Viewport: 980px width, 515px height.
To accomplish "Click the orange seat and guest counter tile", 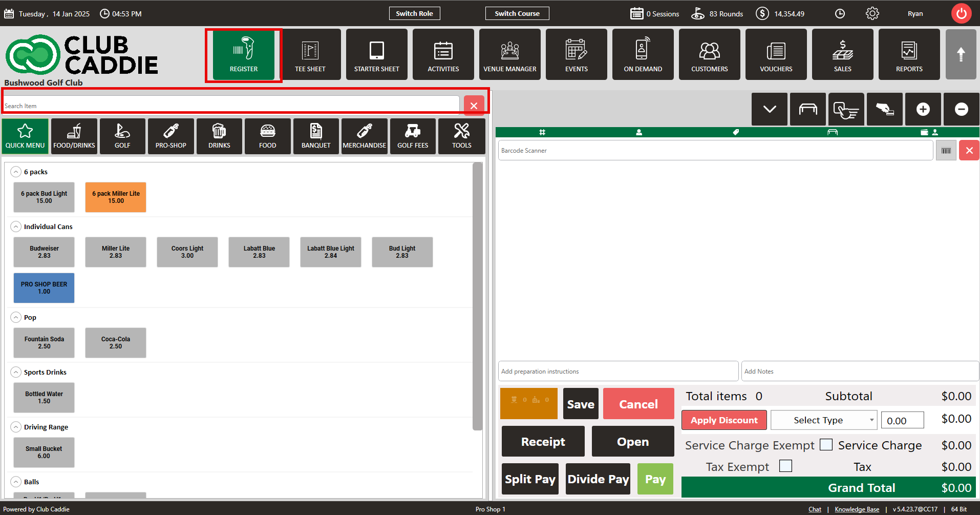I will pyautogui.click(x=529, y=403).
